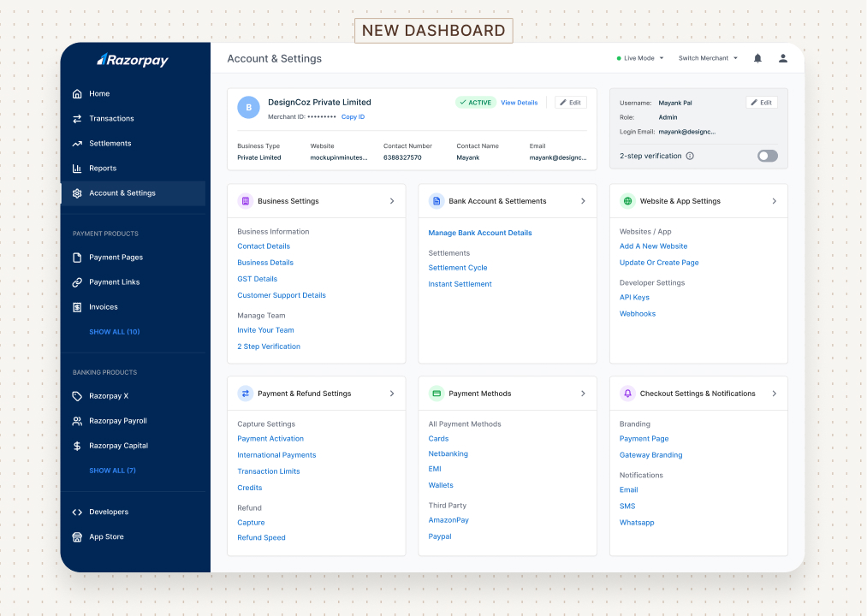This screenshot has width=867, height=616.
Task: Click the Payment Pages document icon
Action: tap(77, 258)
